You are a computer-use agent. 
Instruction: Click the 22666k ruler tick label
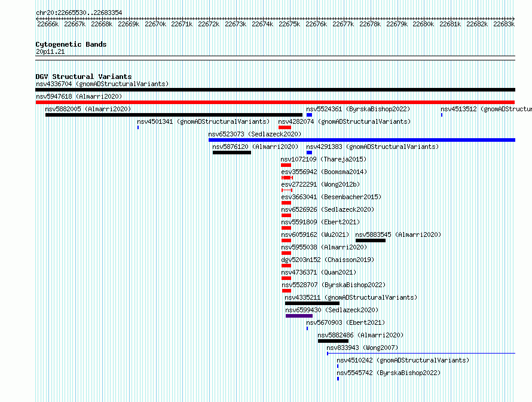pos(48,24)
